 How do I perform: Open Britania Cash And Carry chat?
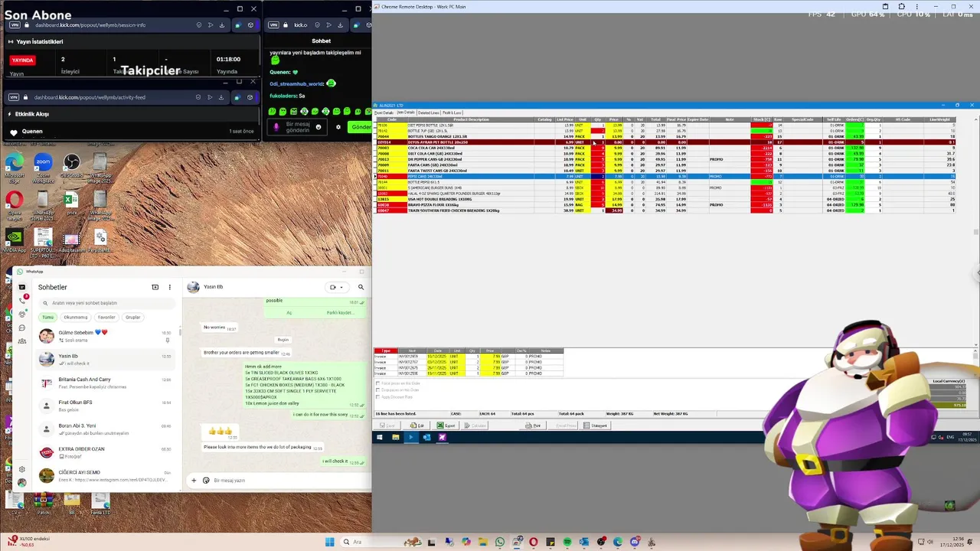107,383
